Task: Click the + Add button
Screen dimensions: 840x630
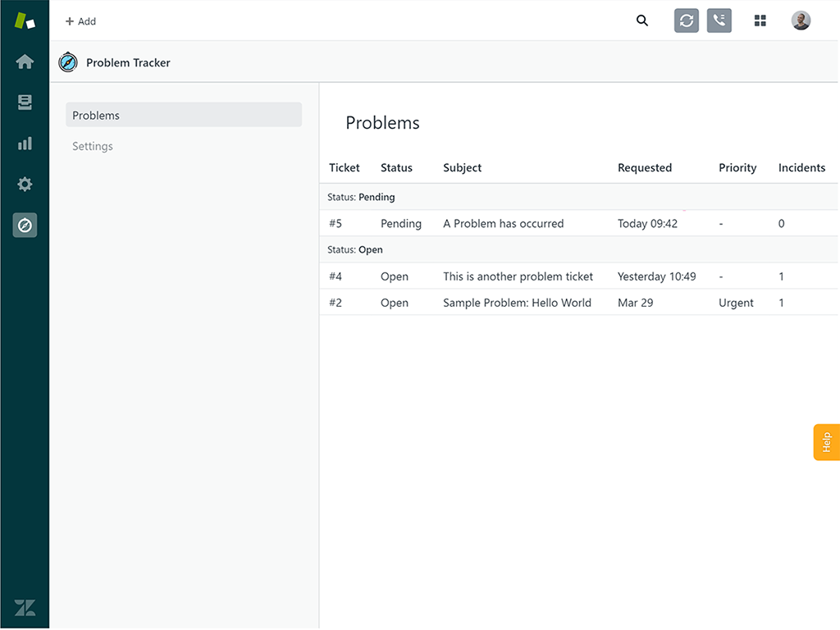Action: [x=80, y=21]
